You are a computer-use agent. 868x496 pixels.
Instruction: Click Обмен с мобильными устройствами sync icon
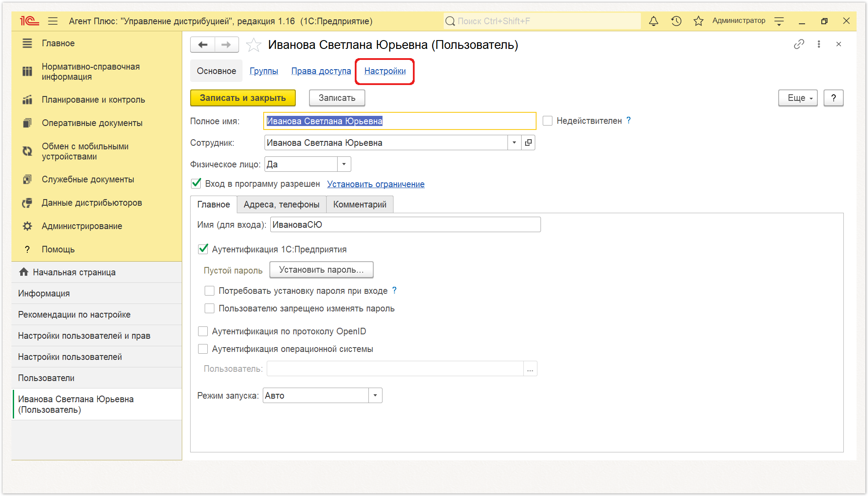click(27, 151)
